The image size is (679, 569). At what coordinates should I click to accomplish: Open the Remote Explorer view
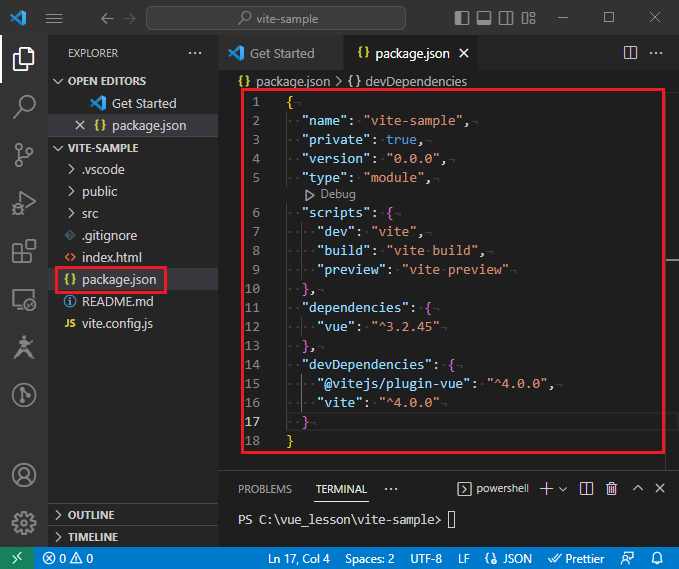click(23, 300)
